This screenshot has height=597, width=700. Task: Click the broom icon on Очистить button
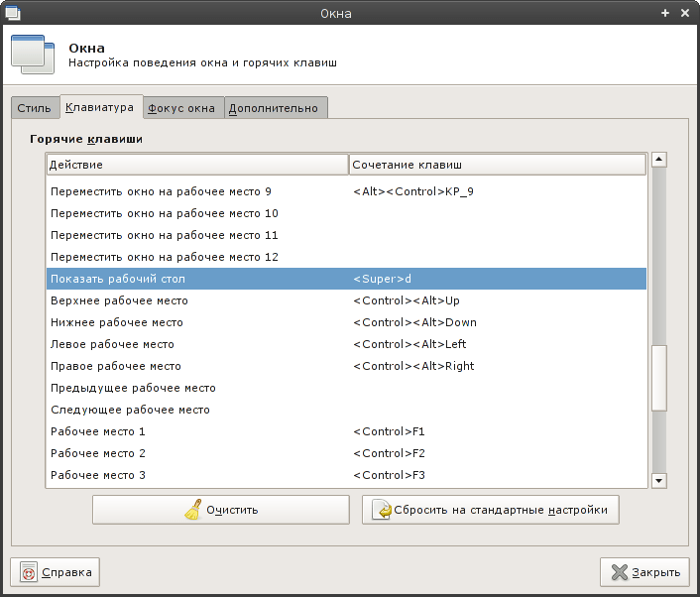(x=193, y=510)
